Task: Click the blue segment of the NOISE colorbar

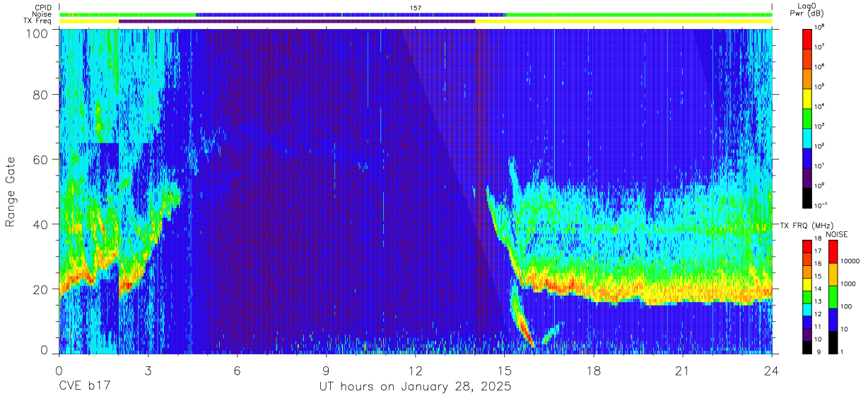Action: (833, 320)
